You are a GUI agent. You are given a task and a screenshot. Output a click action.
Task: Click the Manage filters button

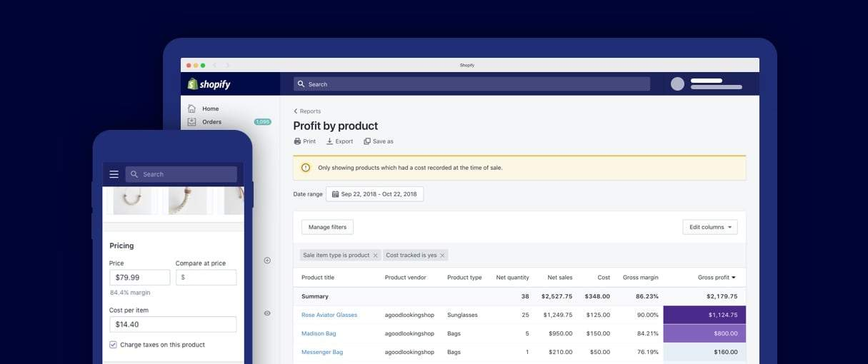click(327, 227)
